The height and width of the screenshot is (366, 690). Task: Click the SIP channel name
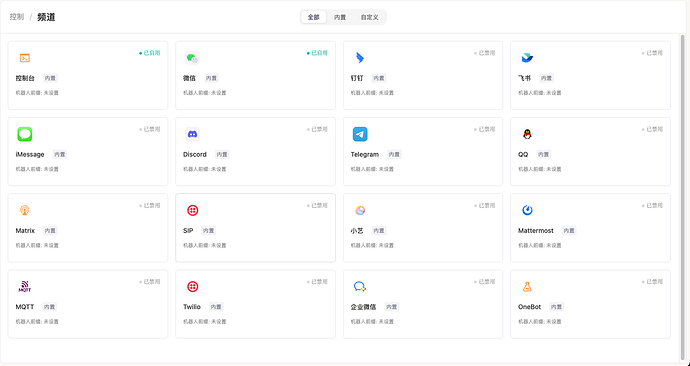188,231
